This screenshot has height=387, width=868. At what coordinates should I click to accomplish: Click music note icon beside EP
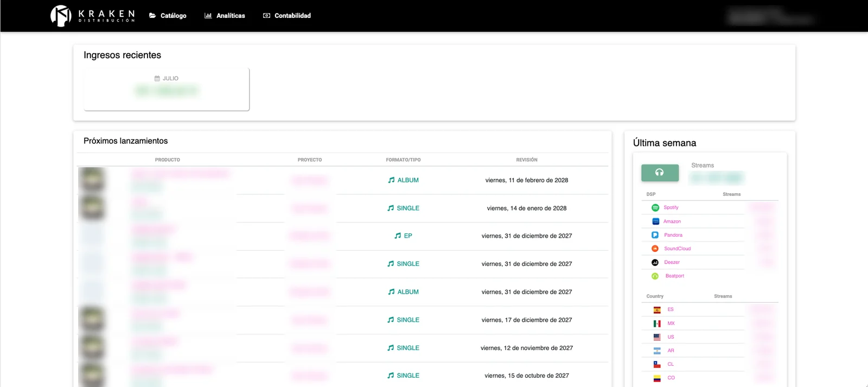tap(398, 236)
